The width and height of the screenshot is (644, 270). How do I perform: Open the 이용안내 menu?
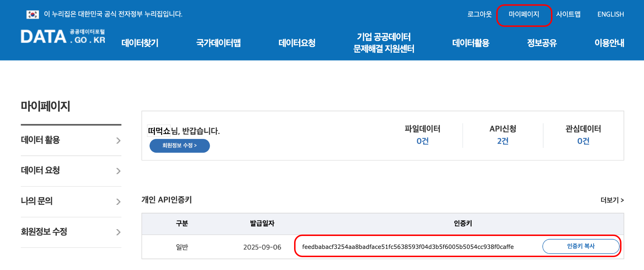[609, 43]
